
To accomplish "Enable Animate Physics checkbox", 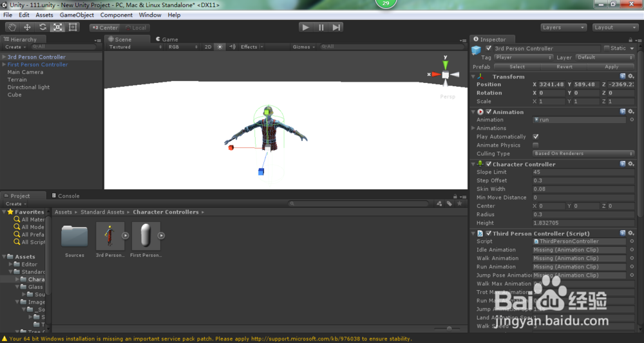I will pyautogui.click(x=536, y=145).
